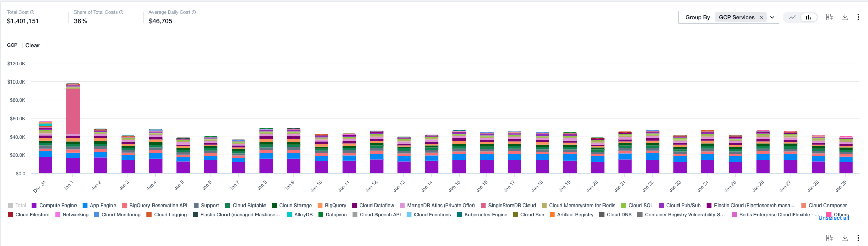This screenshot has width=868, height=246.
Task: Show the Total series in legend
Action: pos(20,206)
